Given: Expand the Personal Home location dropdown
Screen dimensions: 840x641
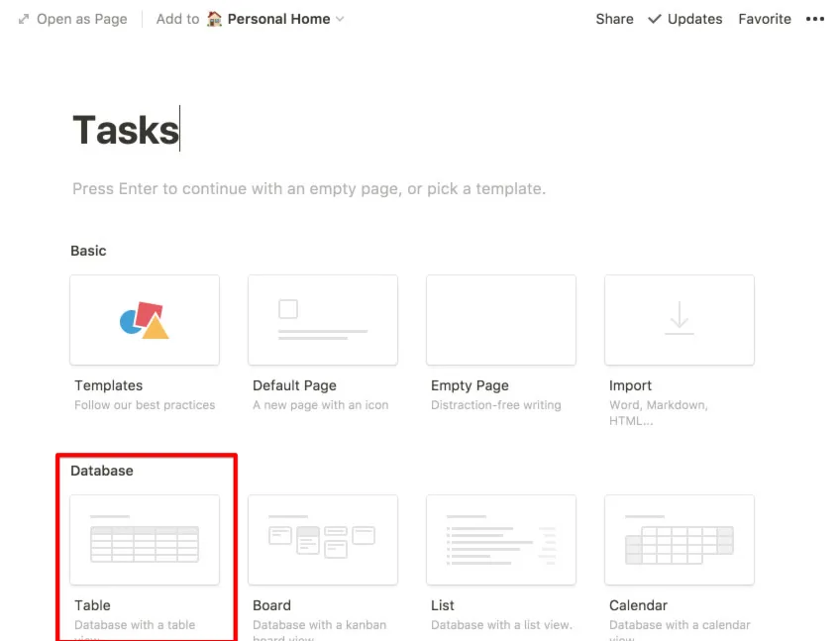Looking at the screenshot, I should [340, 19].
